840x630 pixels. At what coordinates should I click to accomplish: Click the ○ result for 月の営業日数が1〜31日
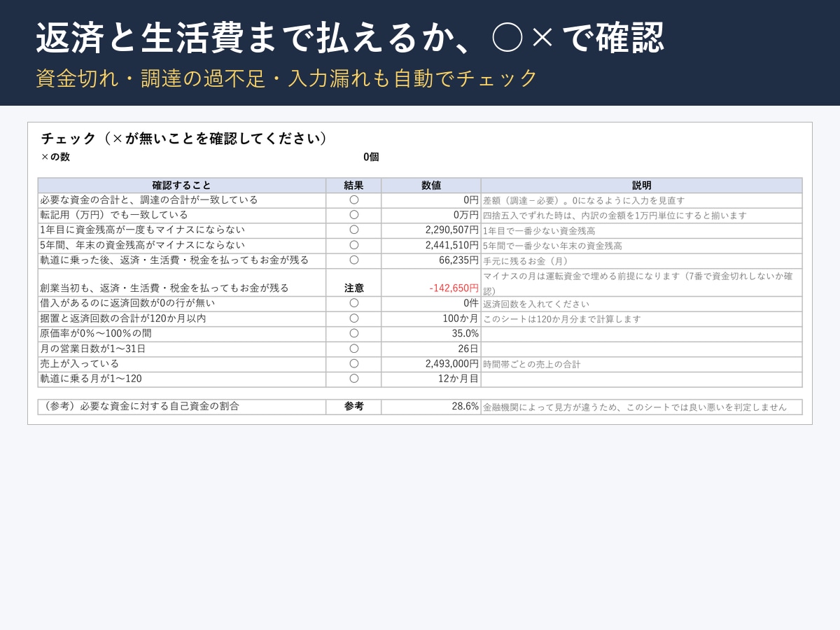point(353,349)
